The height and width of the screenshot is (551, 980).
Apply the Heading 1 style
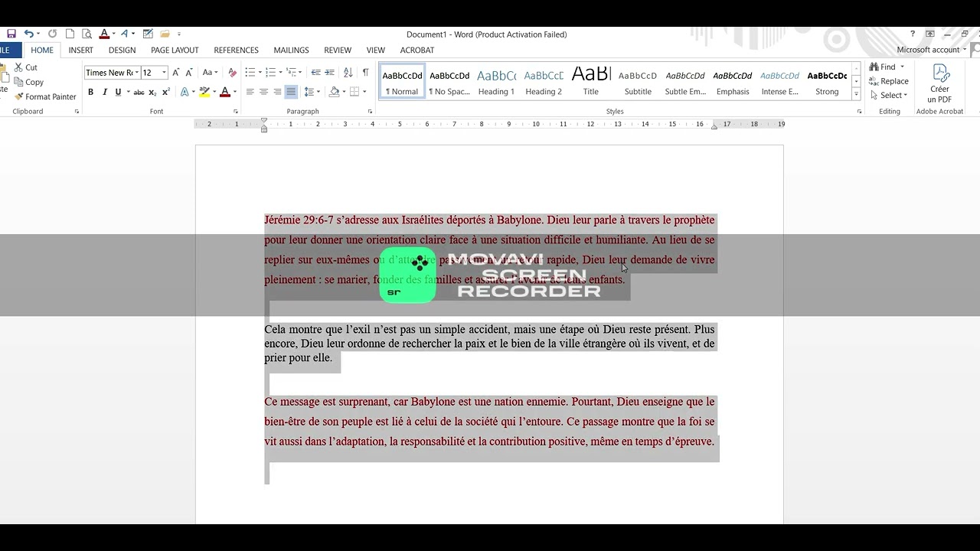pos(496,82)
